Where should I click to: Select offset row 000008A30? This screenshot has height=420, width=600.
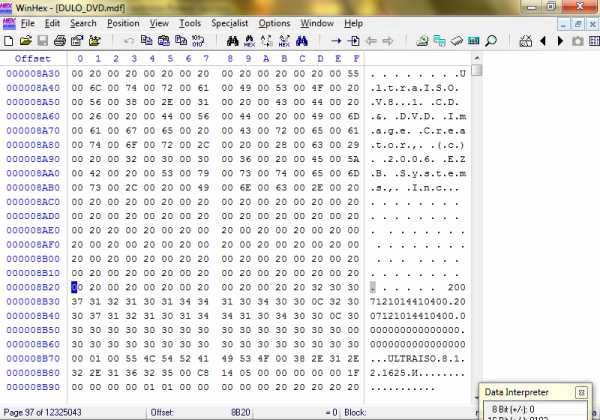pos(33,73)
